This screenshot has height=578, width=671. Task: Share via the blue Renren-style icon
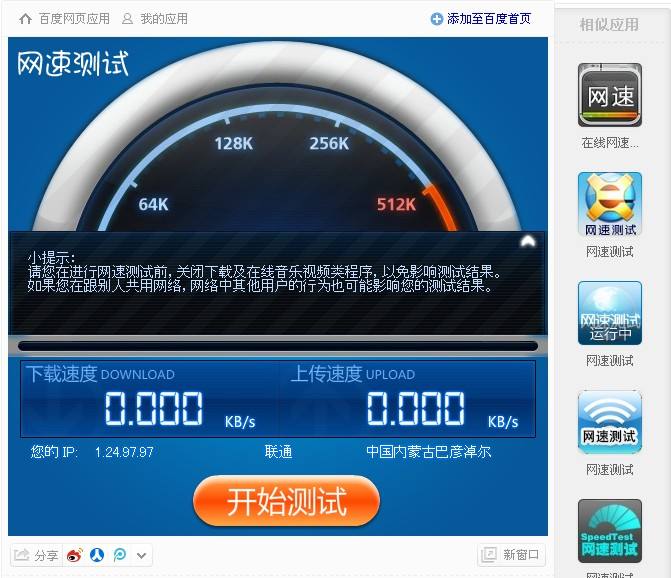[97, 555]
